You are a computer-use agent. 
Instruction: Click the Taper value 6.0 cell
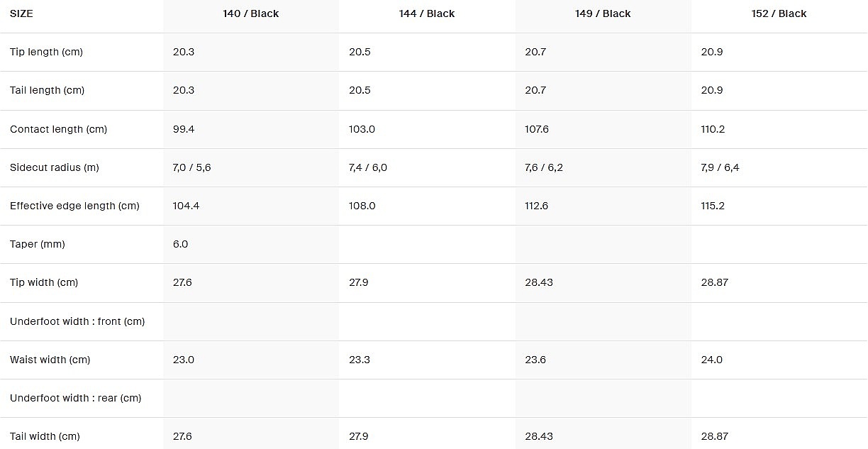pyautogui.click(x=181, y=244)
